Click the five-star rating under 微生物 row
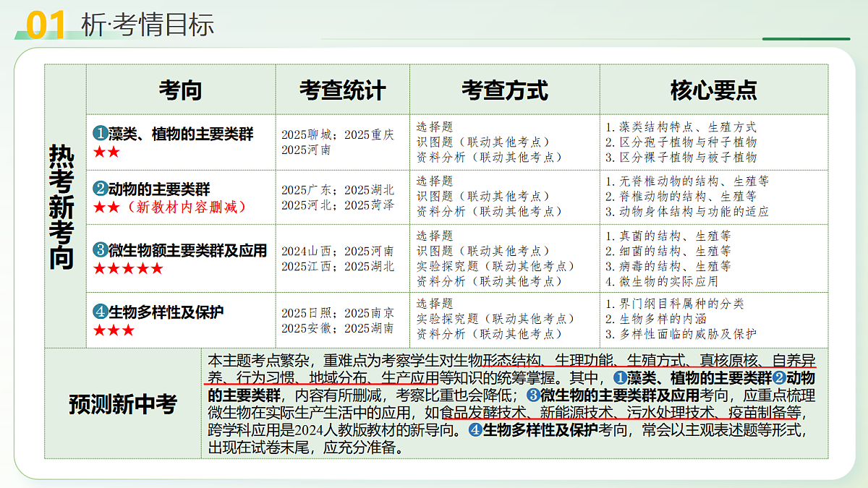This screenshot has width=868, height=488. 128,269
